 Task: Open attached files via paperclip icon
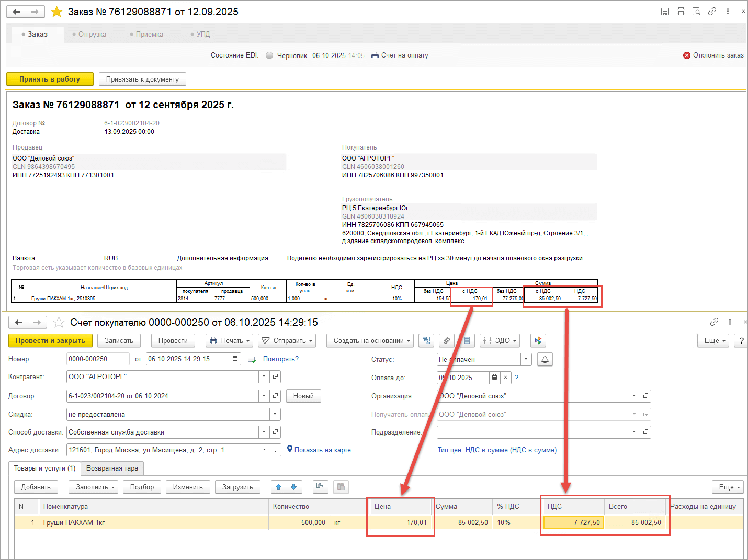[446, 340]
